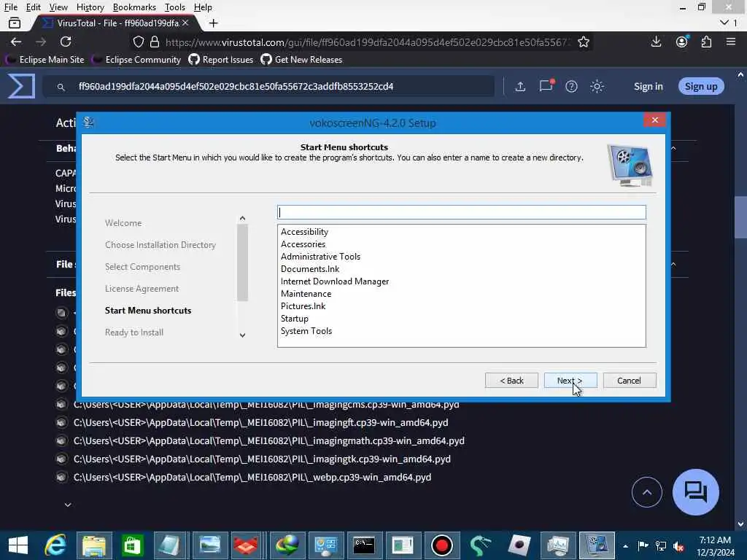Open Eclipse Community bookmark
747x560 pixels.
click(x=136, y=60)
